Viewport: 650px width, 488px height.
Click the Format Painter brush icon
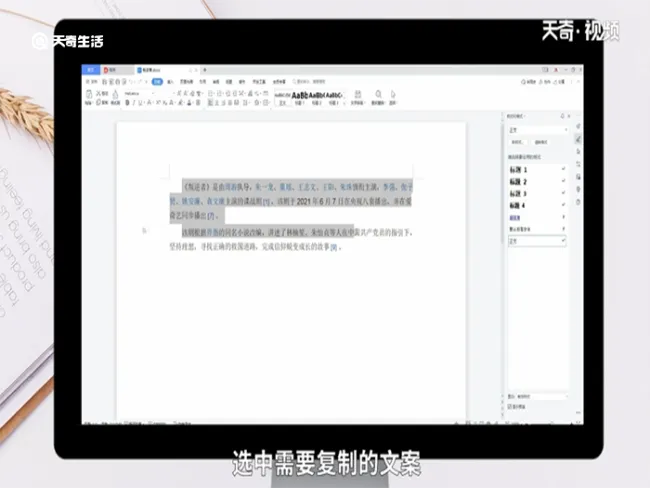coord(115,98)
